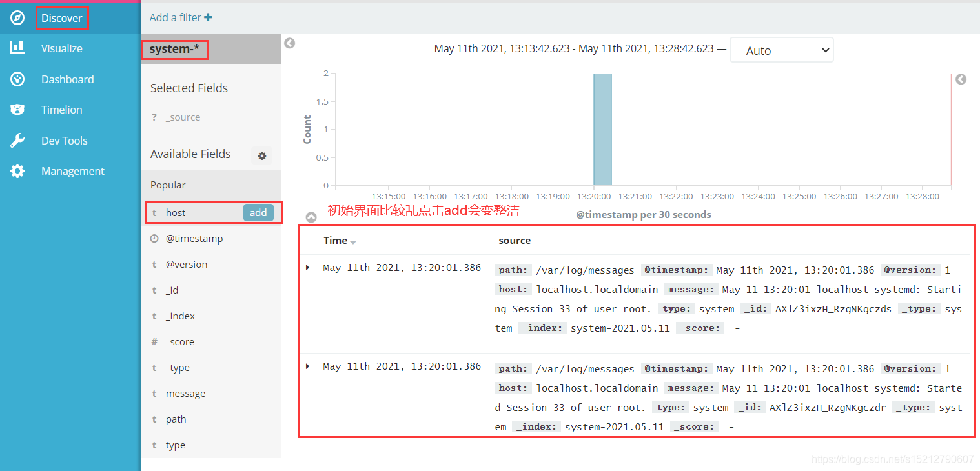
Task: Click the question mark icon beside _source
Action: click(154, 117)
